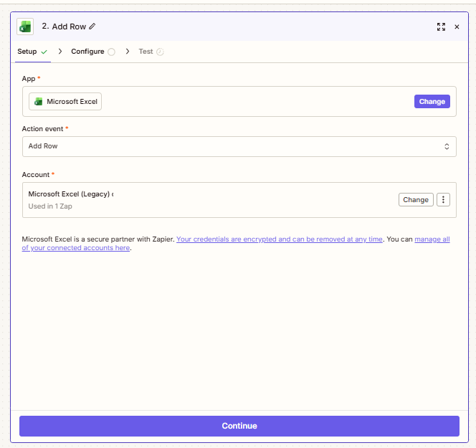Click the Excel app icon in step header
Image resolution: width=476 pixels, height=448 pixels.
(25, 27)
